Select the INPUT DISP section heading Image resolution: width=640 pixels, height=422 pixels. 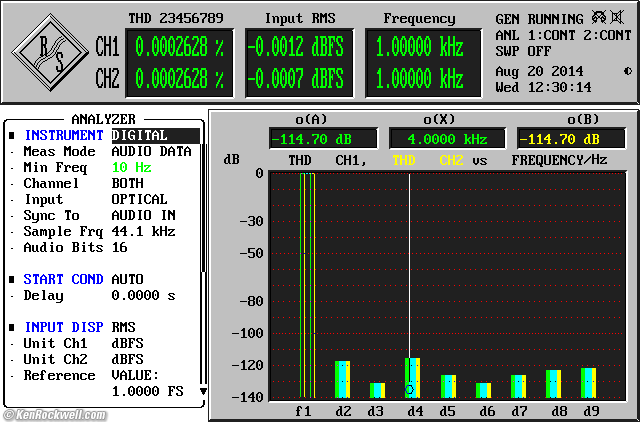63,327
